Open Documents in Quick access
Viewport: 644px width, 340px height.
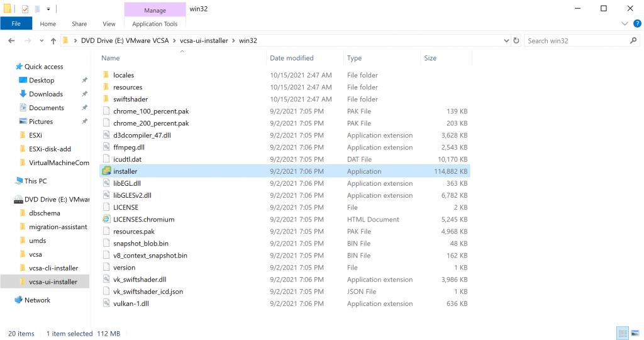42,108
